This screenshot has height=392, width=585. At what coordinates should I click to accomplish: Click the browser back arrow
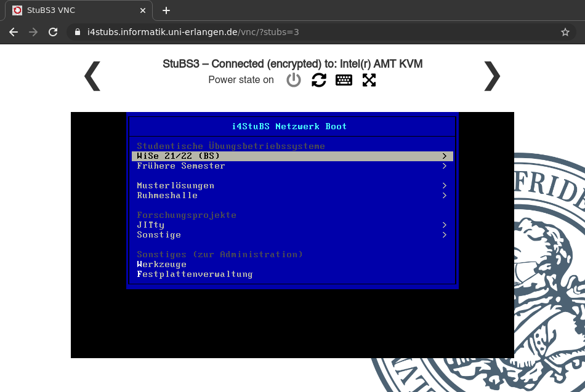[14, 32]
